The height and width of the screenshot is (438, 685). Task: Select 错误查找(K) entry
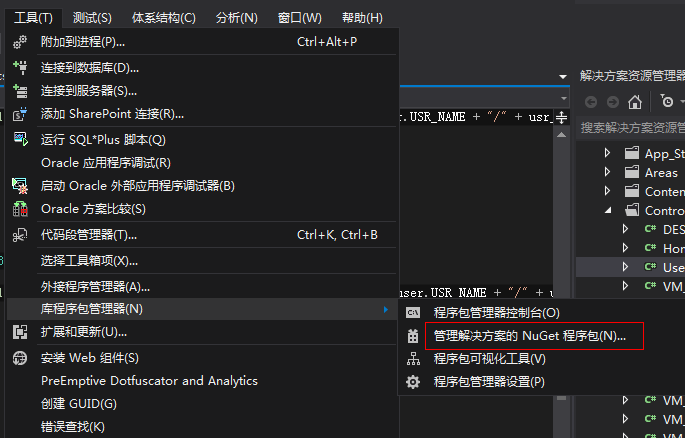[201, 427]
